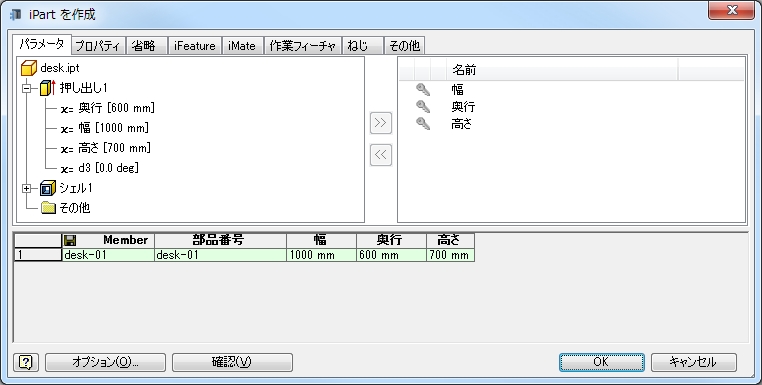762x385 pixels.
Task: Click the desk.ipt part icon
Action: pos(29,68)
